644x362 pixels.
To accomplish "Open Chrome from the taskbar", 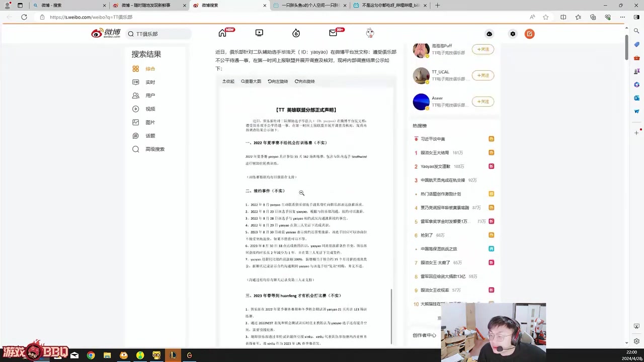I will pyautogui.click(x=91, y=355).
